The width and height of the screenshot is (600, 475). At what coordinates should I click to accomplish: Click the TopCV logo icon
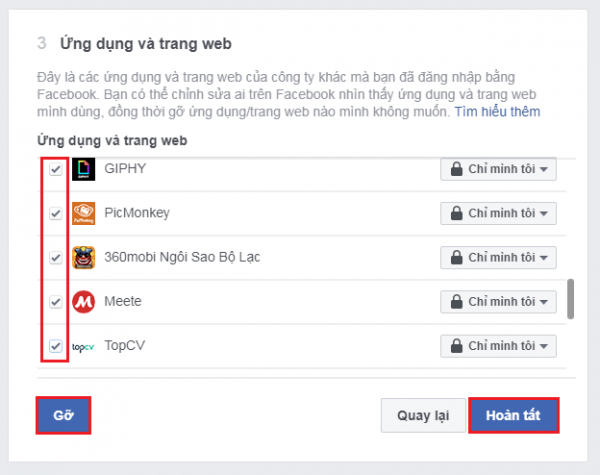click(x=83, y=347)
